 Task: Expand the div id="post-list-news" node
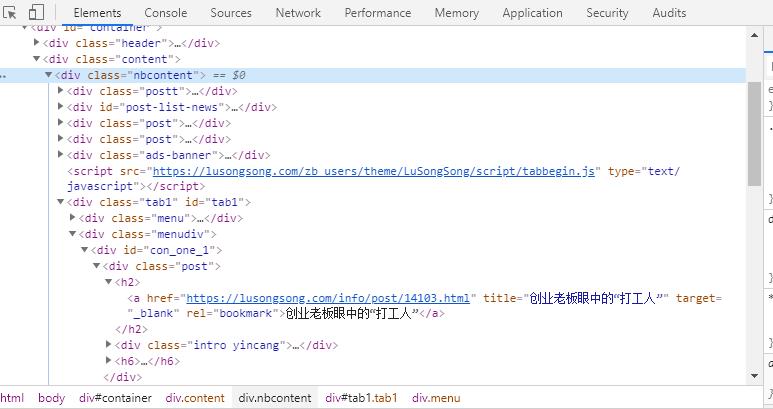click(x=61, y=106)
